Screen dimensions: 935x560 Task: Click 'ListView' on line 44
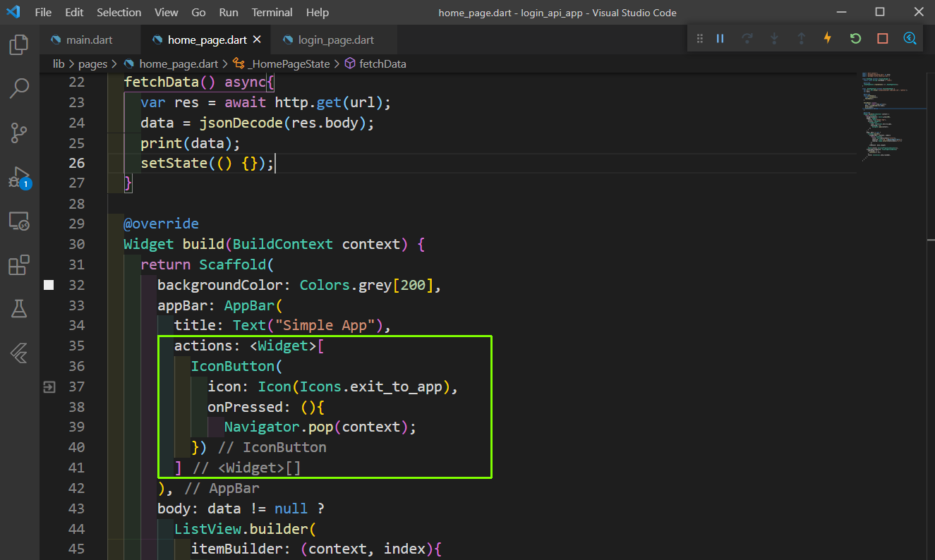coord(207,529)
